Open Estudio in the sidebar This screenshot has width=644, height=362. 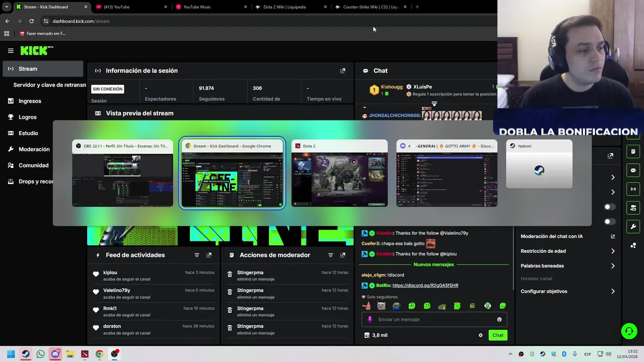pos(28,133)
